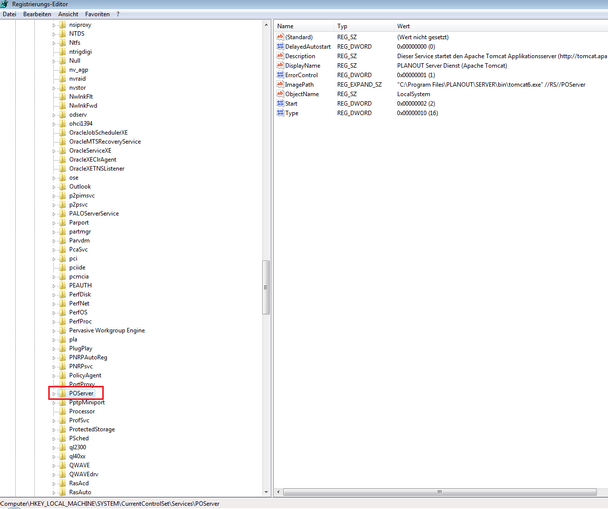Click the binary icon of ErrorControl value

click(280, 75)
